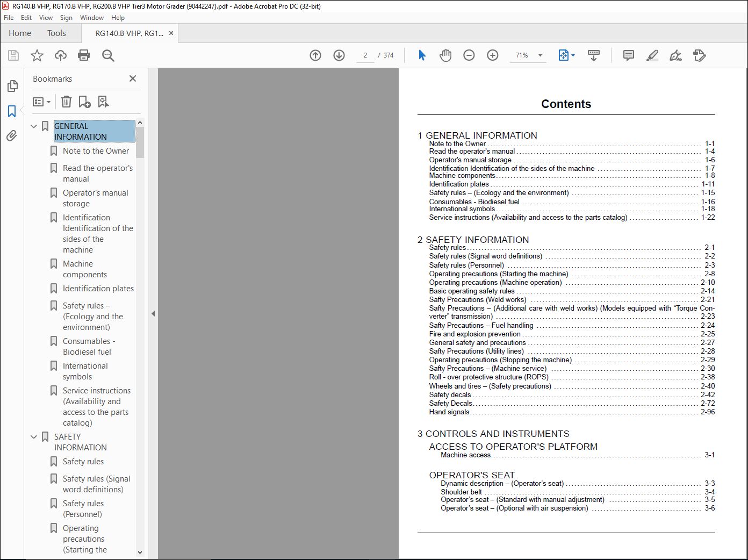Open the Window menu

point(92,18)
